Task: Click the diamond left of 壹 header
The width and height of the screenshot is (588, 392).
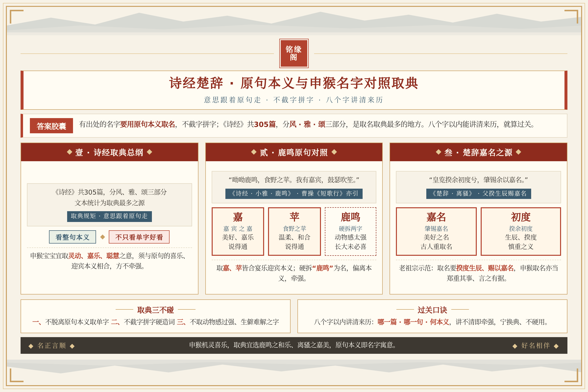Action: tap(70, 152)
